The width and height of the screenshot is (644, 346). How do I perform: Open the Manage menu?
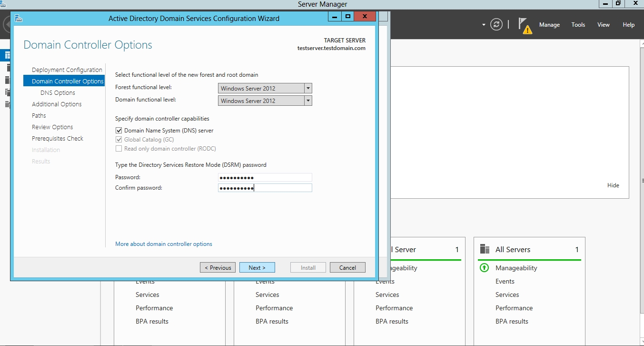click(549, 25)
